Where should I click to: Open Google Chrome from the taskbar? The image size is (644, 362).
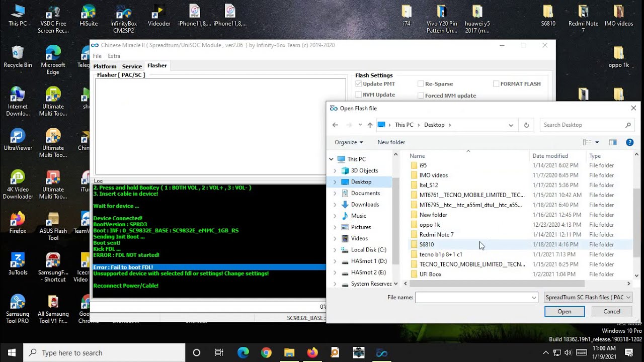pos(266,352)
